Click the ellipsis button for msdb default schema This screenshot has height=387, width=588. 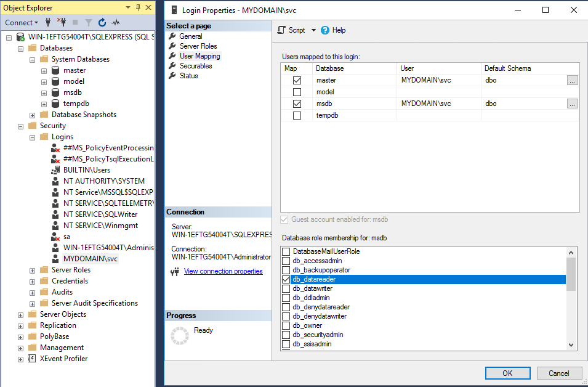(572, 104)
